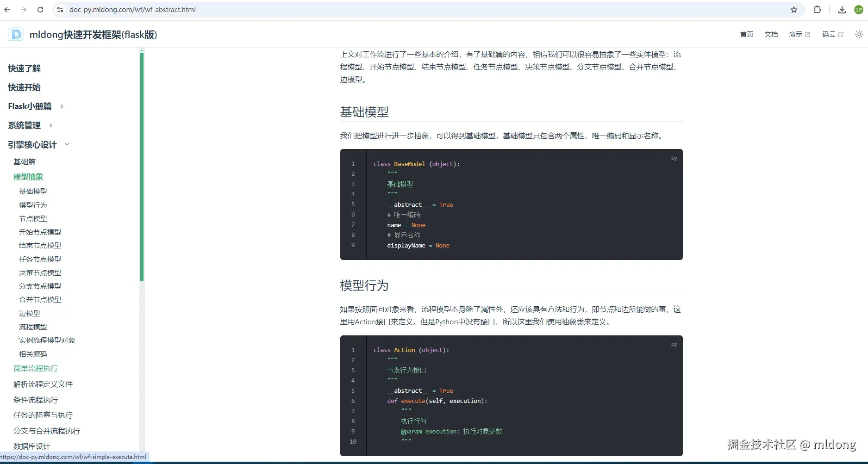The image size is (868, 464).
Task: Reload the page with refresh icon
Action: (40, 10)
